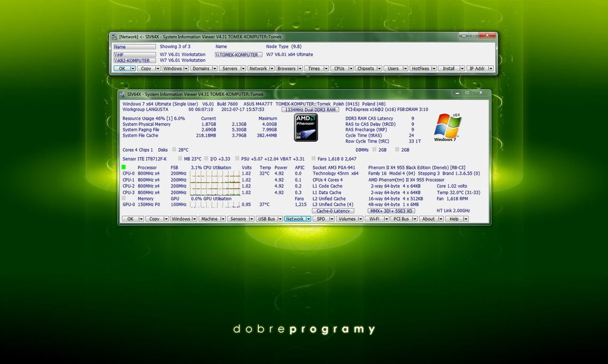Expand the Volumes button dropdown arrow
608x364 pixels.
[x=360, y=219]
